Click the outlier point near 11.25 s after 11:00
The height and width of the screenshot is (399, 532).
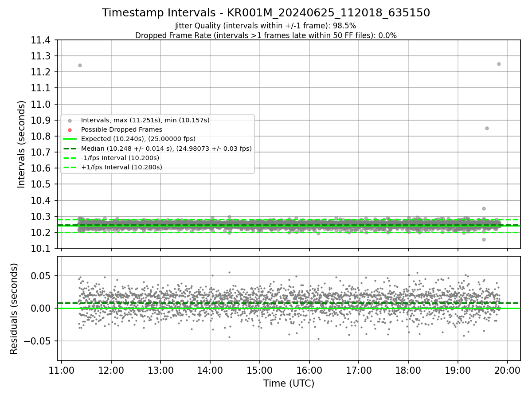click(x=80, y=65)
